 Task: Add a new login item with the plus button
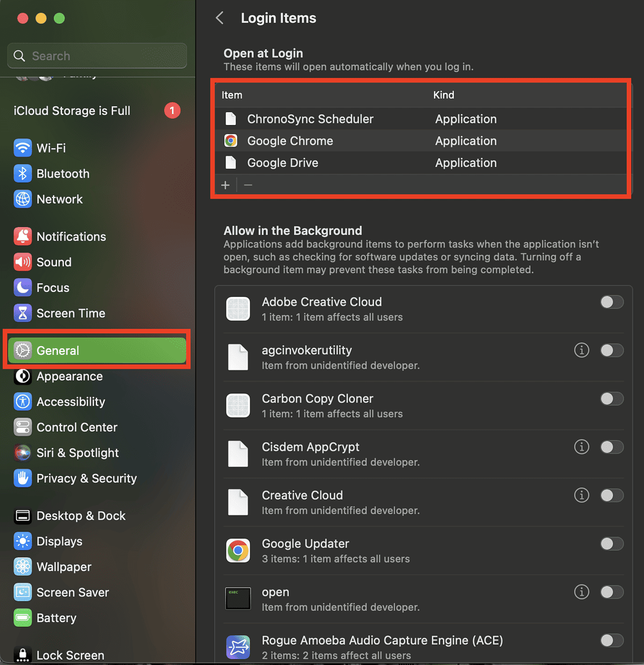[x=225, y=185]
